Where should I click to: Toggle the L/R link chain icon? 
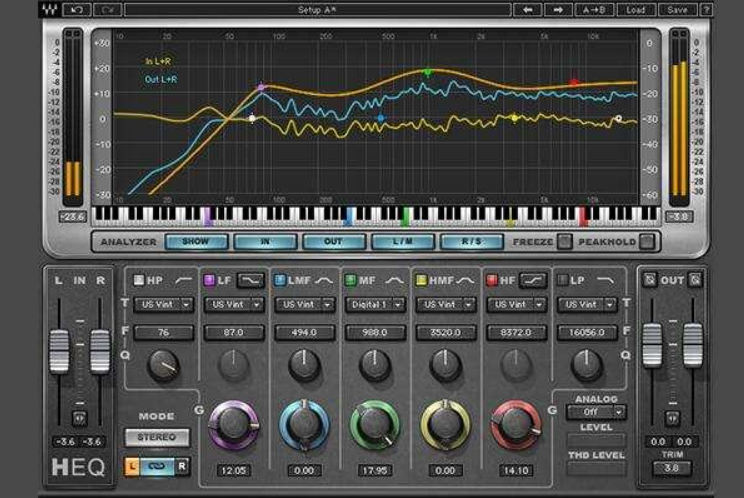pos(157,466)
